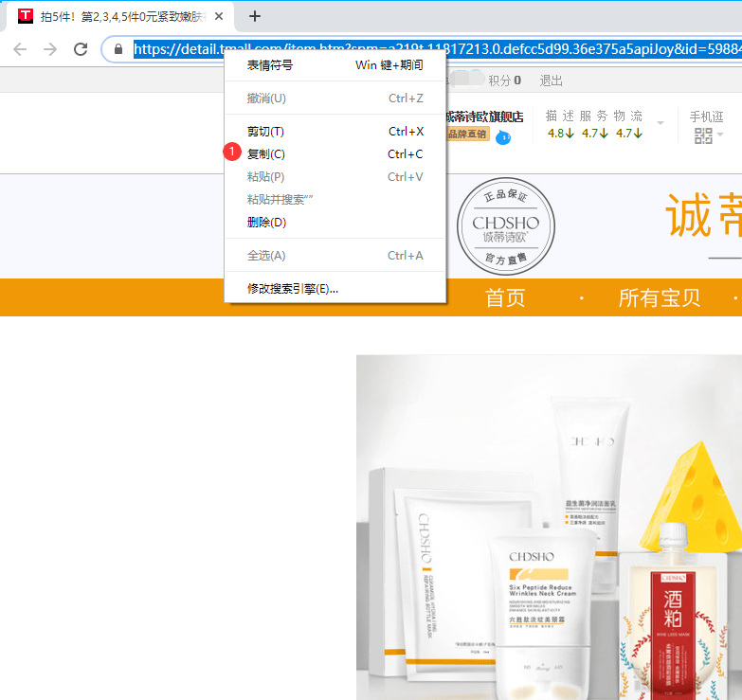Choose 修改搜索引擎(E)... menu entry
Viewport: 742px width, 700px height.
click(335, 289)
